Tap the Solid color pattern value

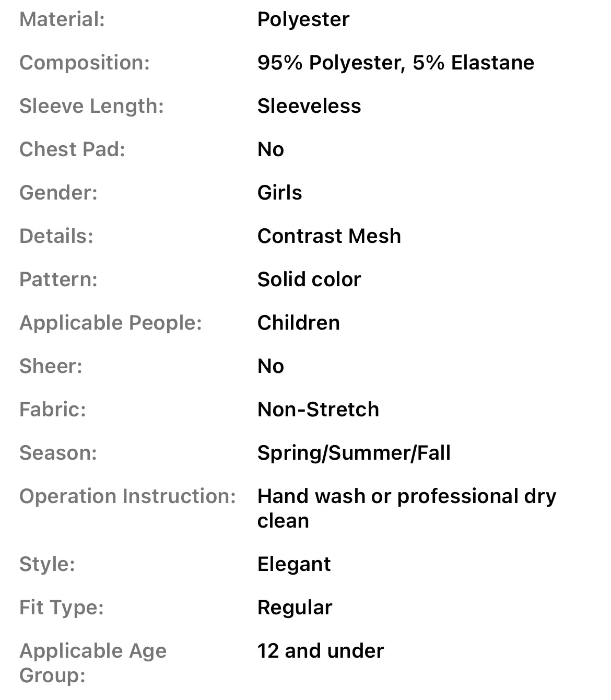pos(309,280)
